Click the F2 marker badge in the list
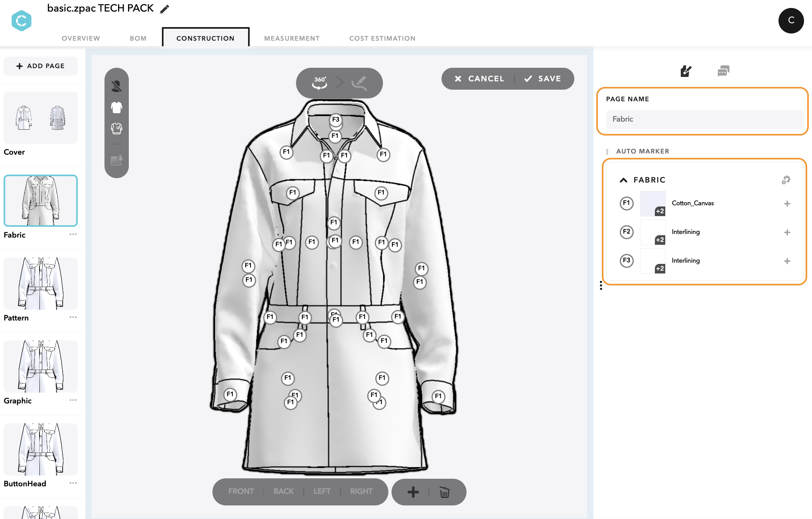 coord(627,232)
